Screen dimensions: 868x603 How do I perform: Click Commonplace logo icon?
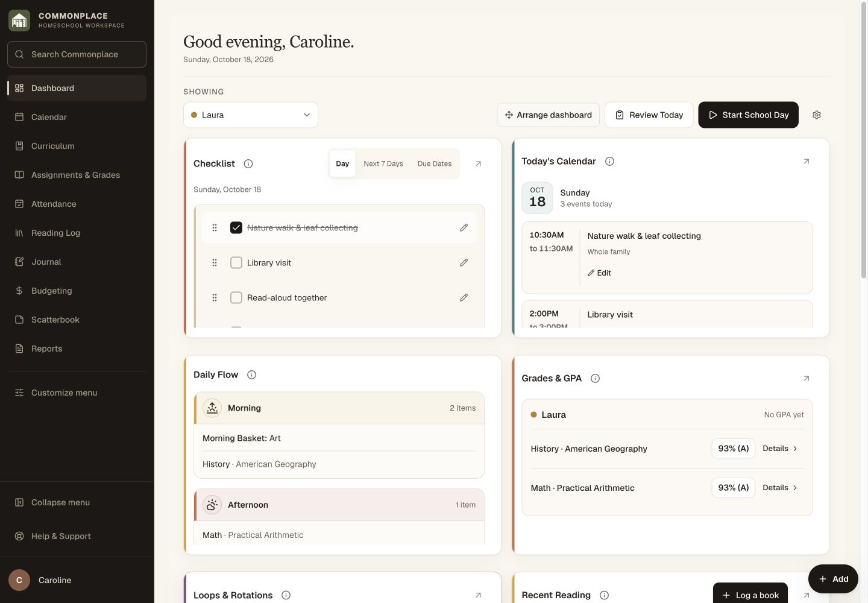point(19,21)
